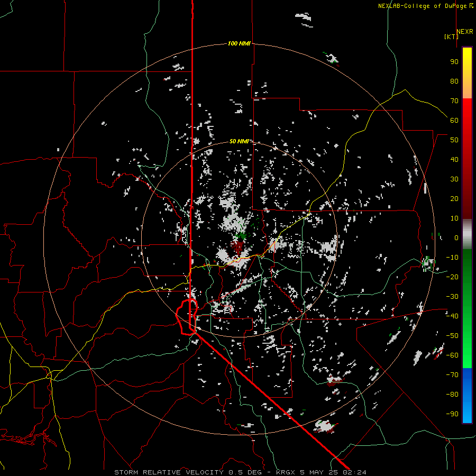Click the KRGX radar site identifier
This screenshot has height=476, width=476.
[x=286, y=472]
